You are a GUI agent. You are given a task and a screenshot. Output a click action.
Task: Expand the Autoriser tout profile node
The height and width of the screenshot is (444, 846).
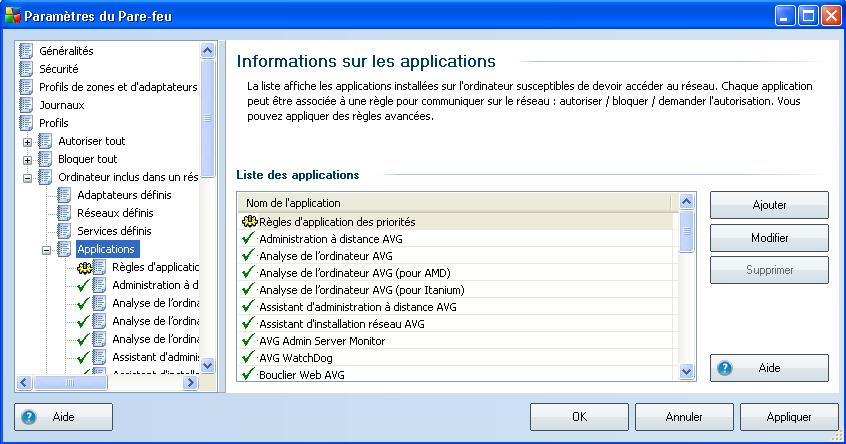click(x=28, y=142)
